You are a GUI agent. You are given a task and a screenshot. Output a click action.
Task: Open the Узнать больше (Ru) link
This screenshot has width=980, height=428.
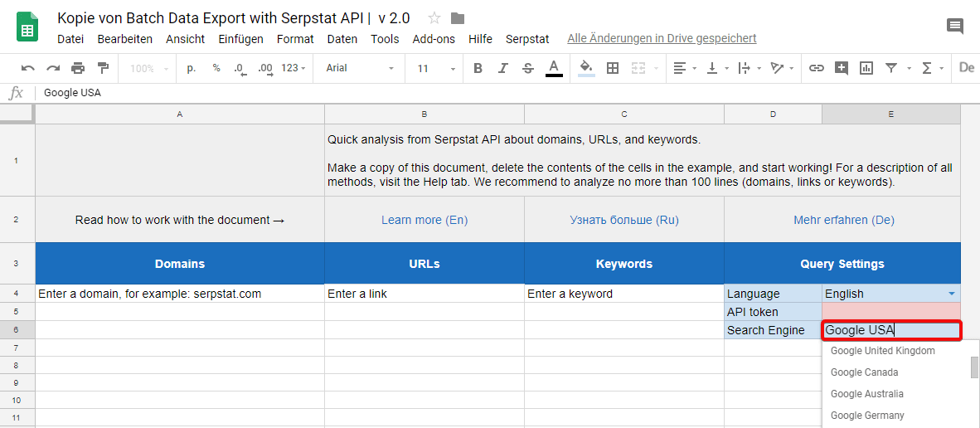pos(624,220)
